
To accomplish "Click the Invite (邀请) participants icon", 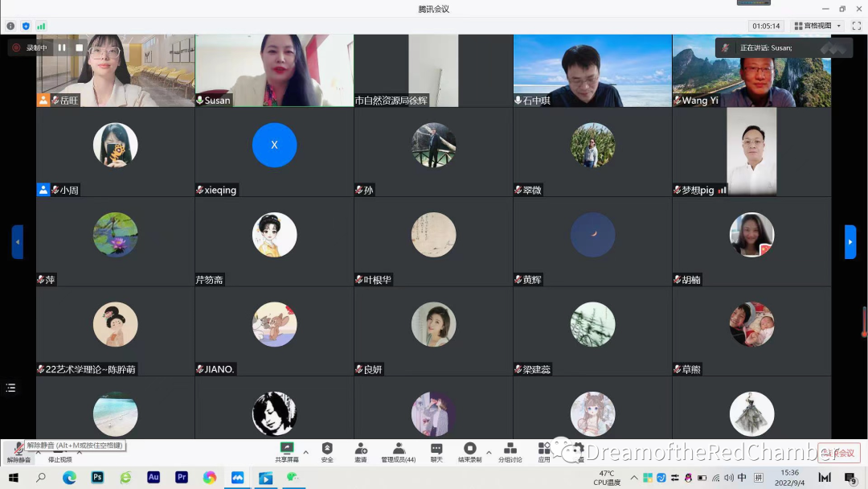I will (x=361, y=451).
